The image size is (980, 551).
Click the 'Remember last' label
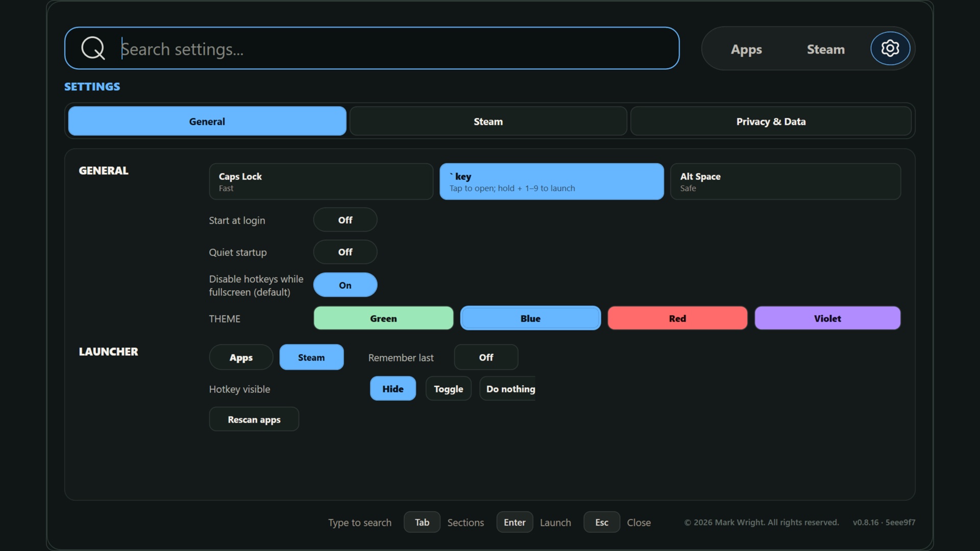click(401, 358)
